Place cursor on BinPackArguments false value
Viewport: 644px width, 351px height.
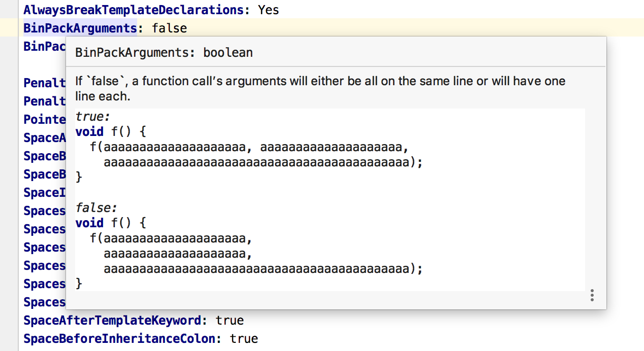click(169, 28)
